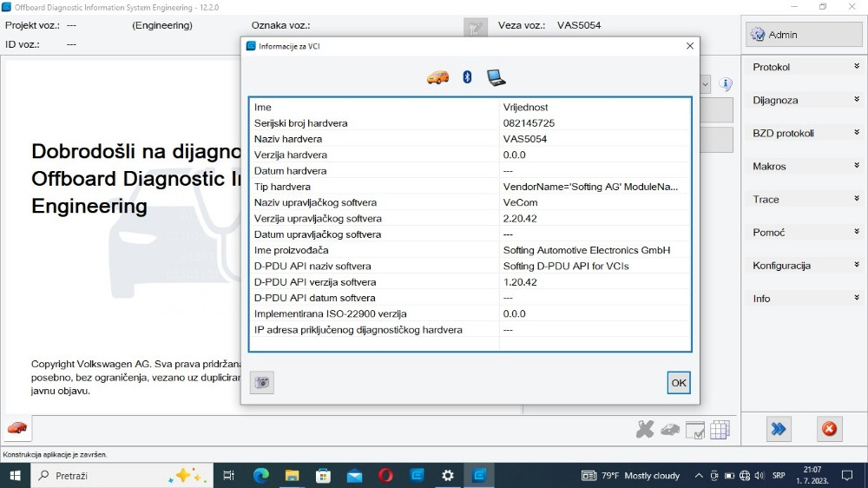
Task: Expand the Makros section
Action: (x=806, y=166)
